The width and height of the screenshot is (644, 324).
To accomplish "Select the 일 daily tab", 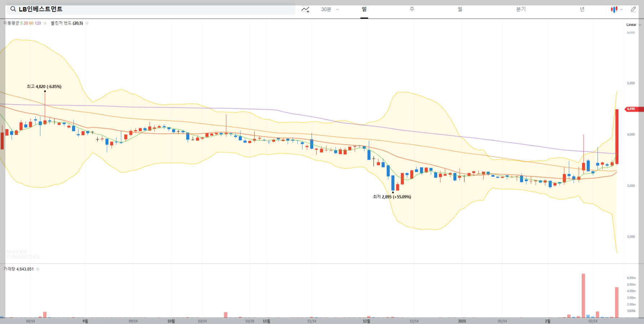I will tap(364, 9).
